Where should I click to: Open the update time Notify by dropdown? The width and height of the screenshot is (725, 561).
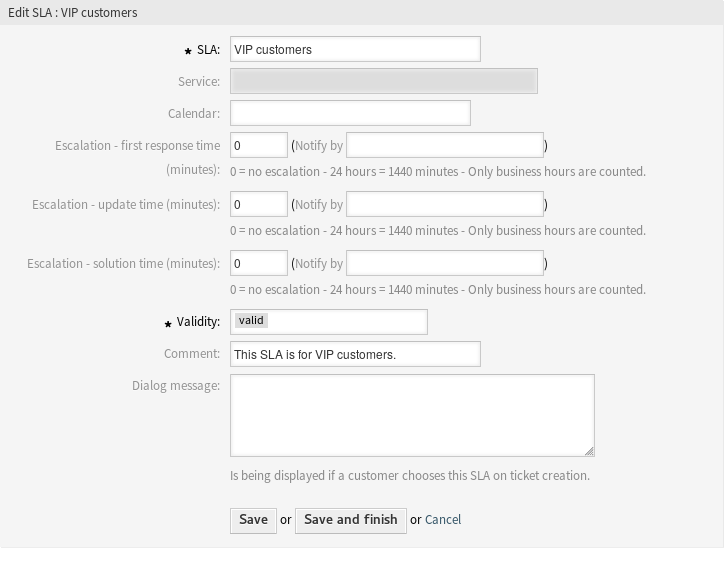pyautogui.click(x=445, y=204)
